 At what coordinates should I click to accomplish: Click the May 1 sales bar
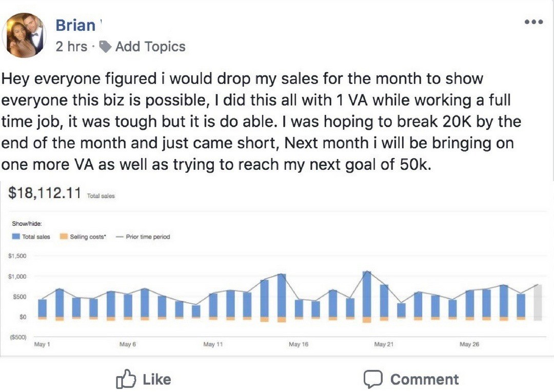(43, 308)
